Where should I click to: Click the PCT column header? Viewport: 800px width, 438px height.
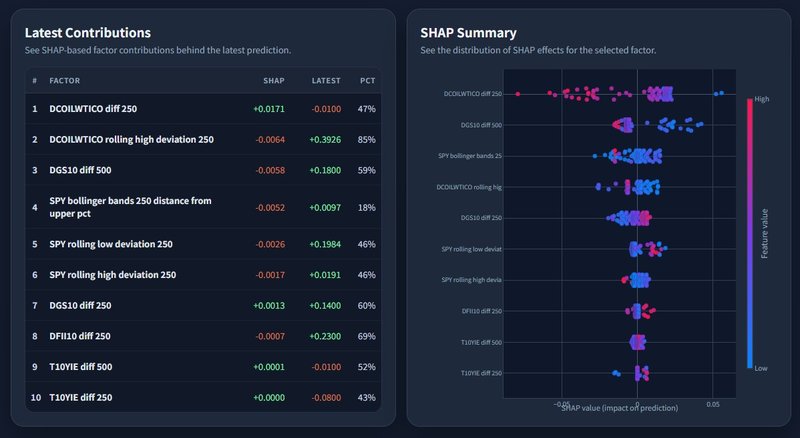coord(367,81)
